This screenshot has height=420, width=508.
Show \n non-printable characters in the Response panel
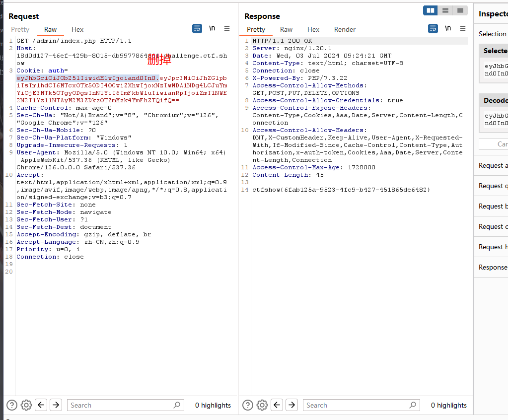pyautogui.click(x=448, y=28)
